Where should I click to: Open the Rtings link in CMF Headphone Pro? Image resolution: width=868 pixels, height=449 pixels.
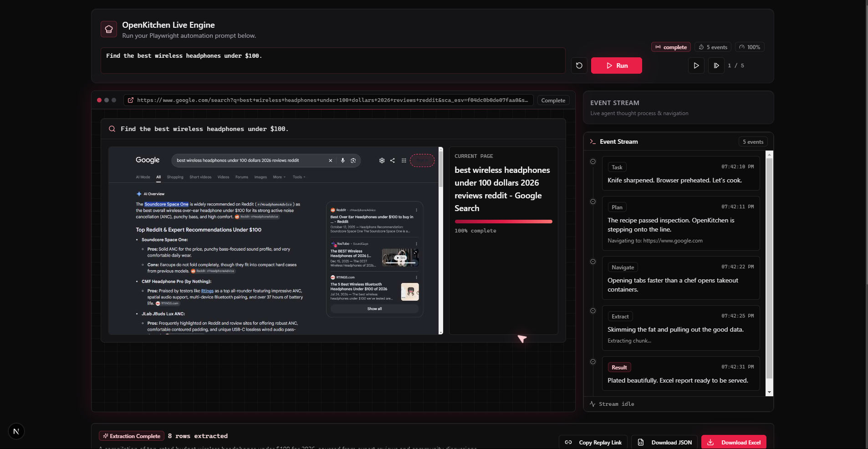[x=207, y=291]
